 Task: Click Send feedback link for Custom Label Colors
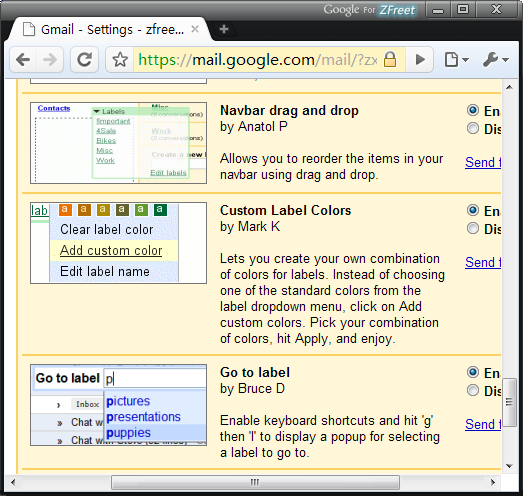point(483,263)
